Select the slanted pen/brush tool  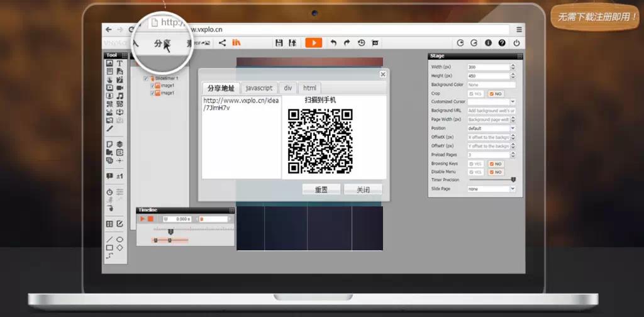(109, 128)
